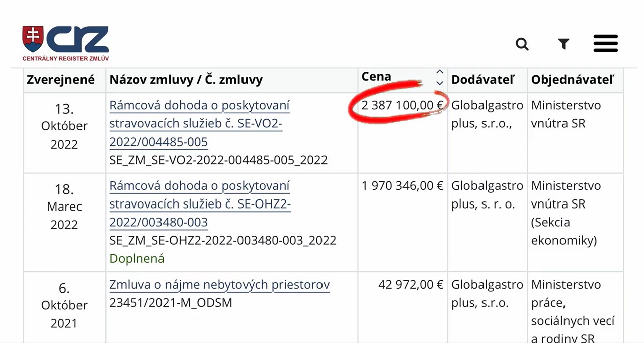Open Zmluva o nájme nebytových priestorov
644x343 pixels.
click(x=219, y=285)
